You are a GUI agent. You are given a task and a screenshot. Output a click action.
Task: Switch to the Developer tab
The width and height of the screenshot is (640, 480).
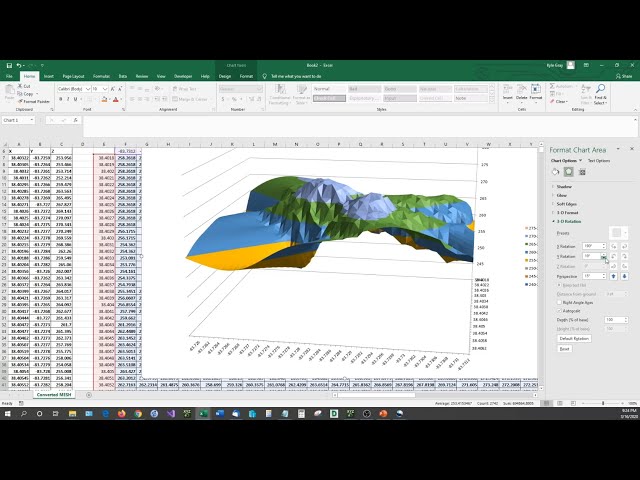pos(183,76)
